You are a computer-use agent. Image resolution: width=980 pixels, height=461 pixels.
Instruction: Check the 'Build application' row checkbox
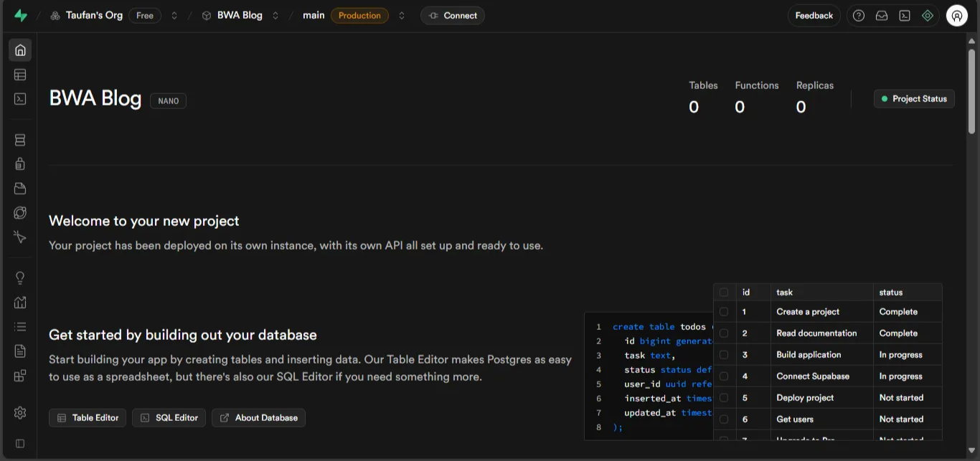[x=724, y=355]
